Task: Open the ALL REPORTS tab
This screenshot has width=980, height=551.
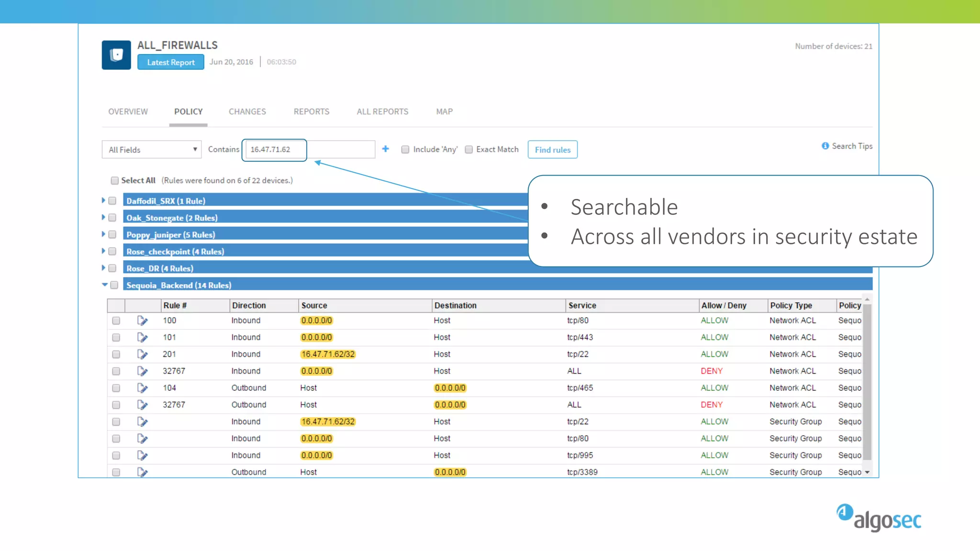Action: point(382,111)
